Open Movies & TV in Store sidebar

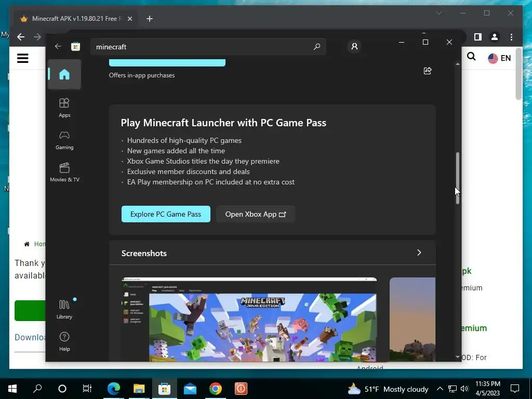pyautogui.click(x=64, y=172)
